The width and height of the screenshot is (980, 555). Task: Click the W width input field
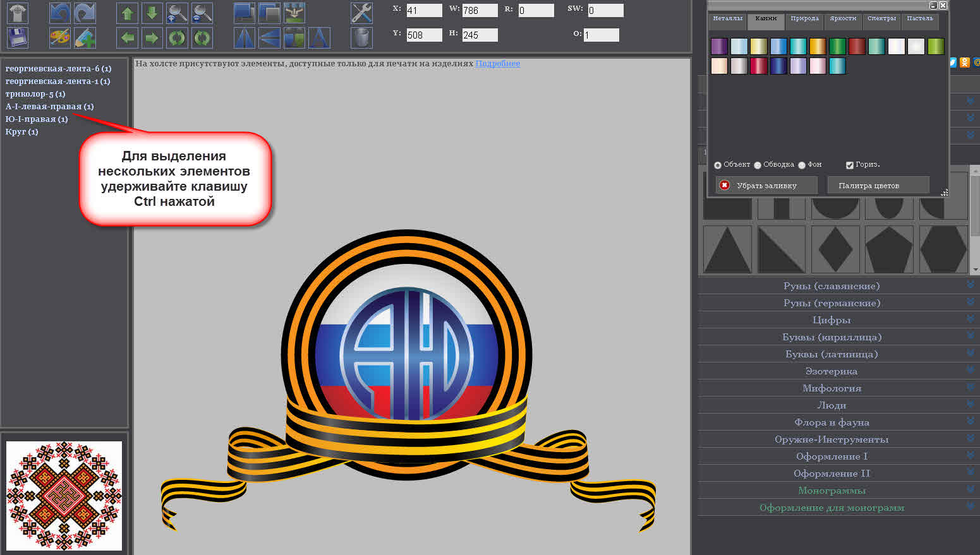480,10
